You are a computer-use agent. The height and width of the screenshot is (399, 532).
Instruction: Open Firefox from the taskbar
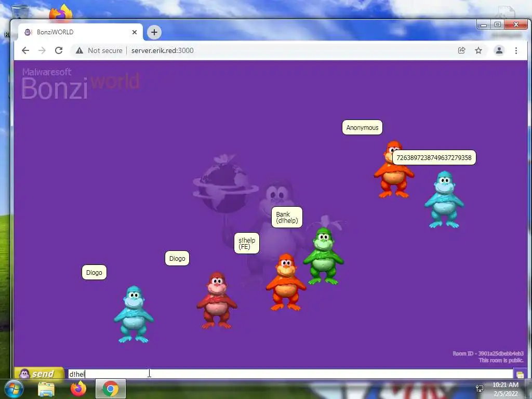(x=78, y=389)
